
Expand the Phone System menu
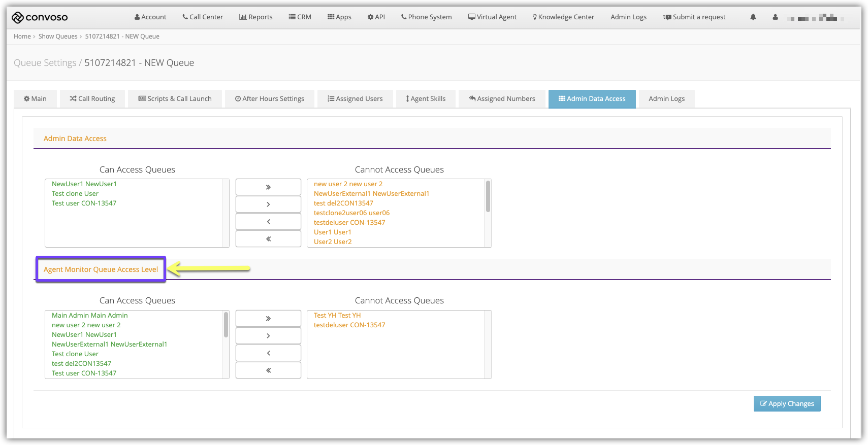[426, 17]
